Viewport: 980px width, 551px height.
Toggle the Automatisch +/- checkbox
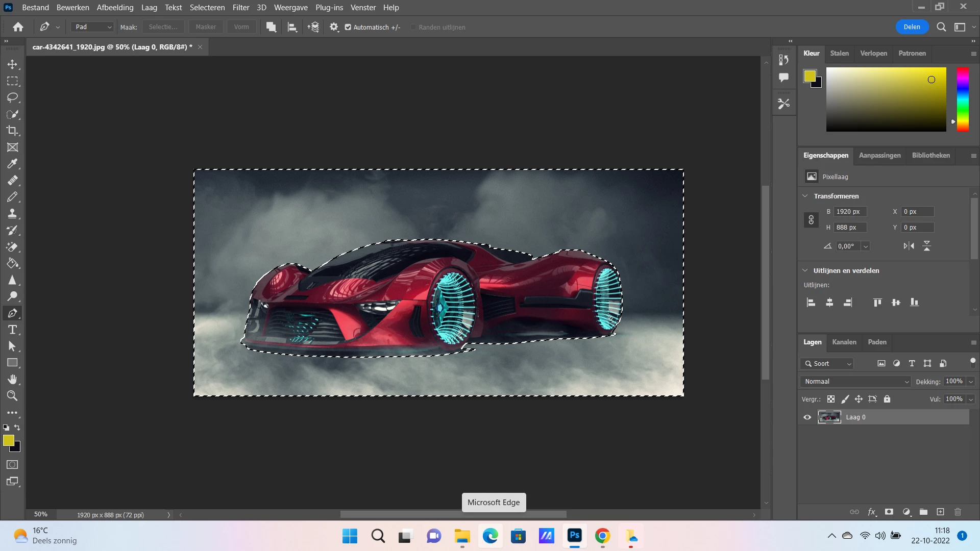348,27
